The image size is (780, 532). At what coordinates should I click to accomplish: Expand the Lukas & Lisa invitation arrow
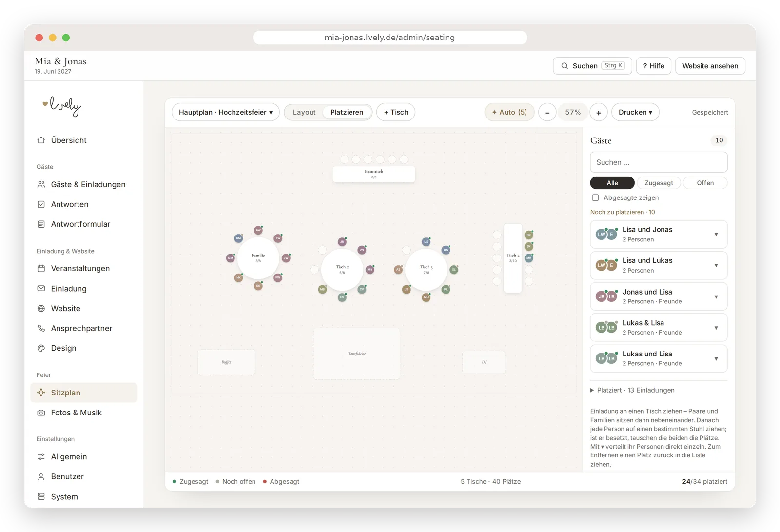pos(716,328)
